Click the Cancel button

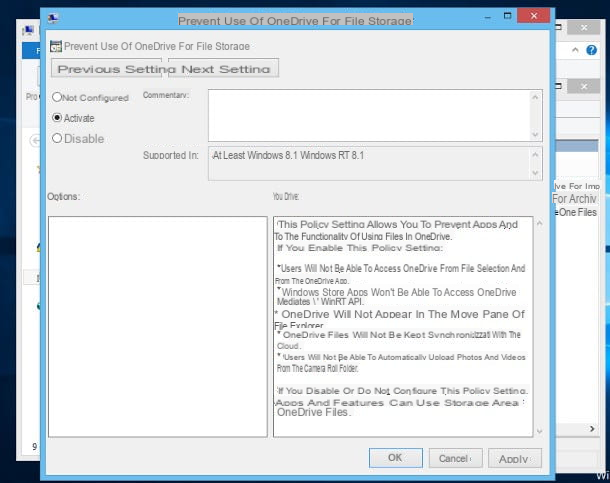tap(456, 458)
